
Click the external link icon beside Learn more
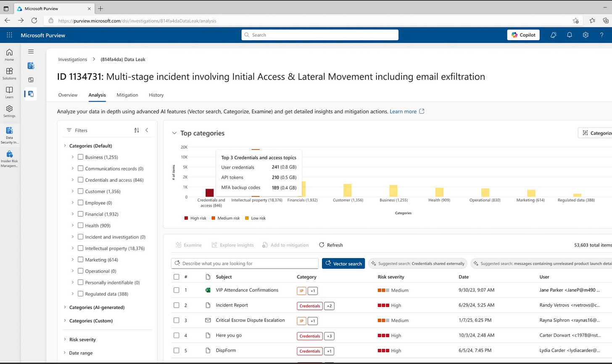pos(422,111)
